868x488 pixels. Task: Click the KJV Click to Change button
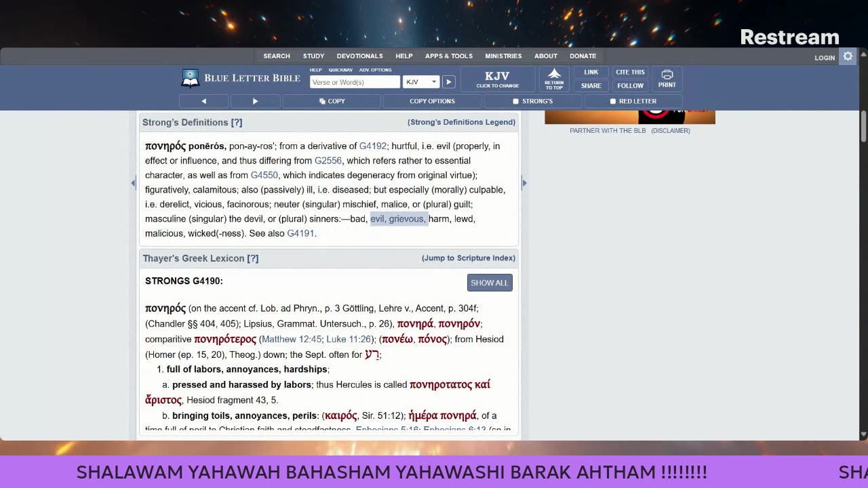click(497, 79)
